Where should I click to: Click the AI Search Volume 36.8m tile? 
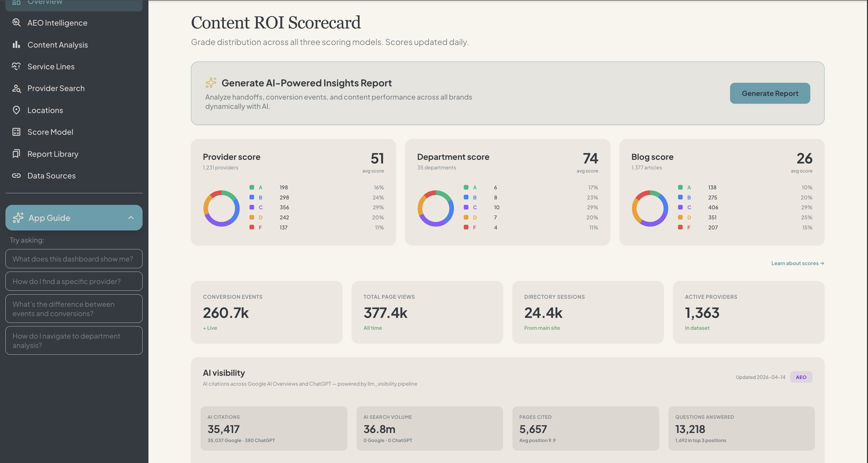click(x=430, y=428)
